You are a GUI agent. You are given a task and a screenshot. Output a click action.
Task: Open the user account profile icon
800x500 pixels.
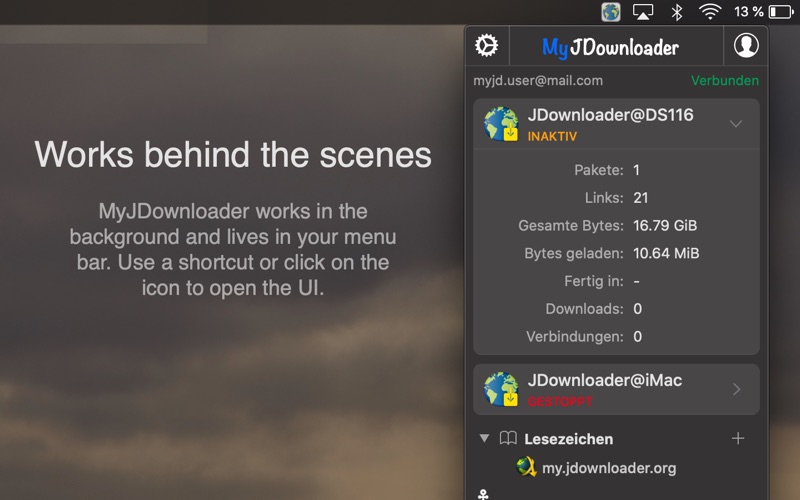pyautogui.click(x=746, y=45)
